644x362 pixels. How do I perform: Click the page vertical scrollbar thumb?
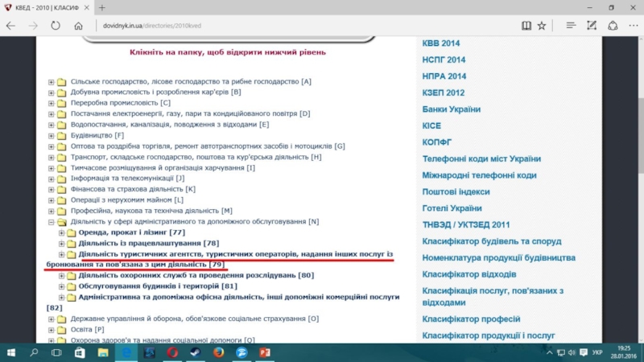(x=641, y=135)
